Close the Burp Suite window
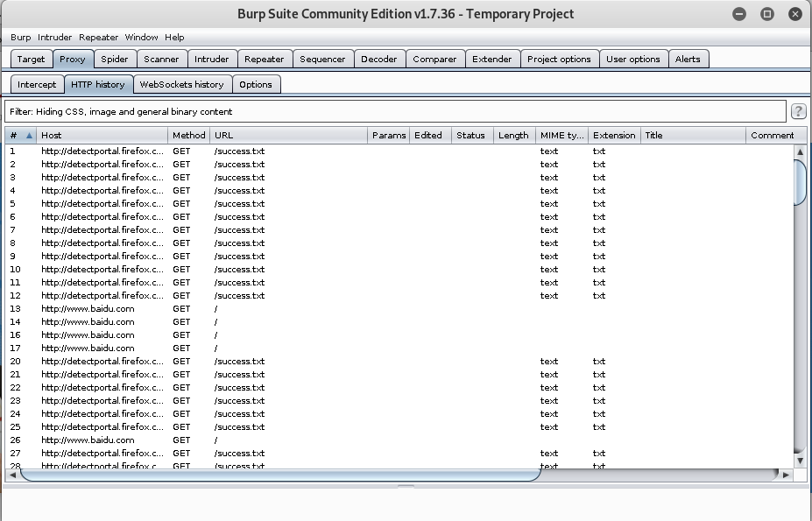This screenshot has width=812, height=521. point(794,14)
